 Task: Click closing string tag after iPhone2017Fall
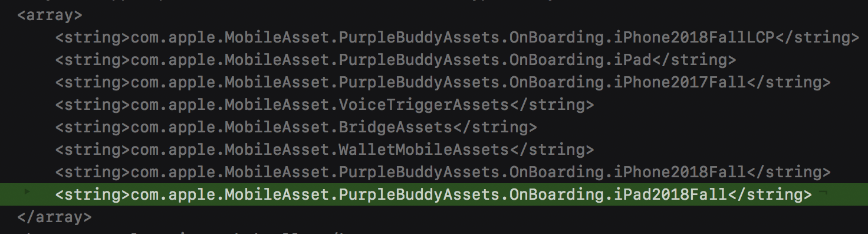coord(788,83)
